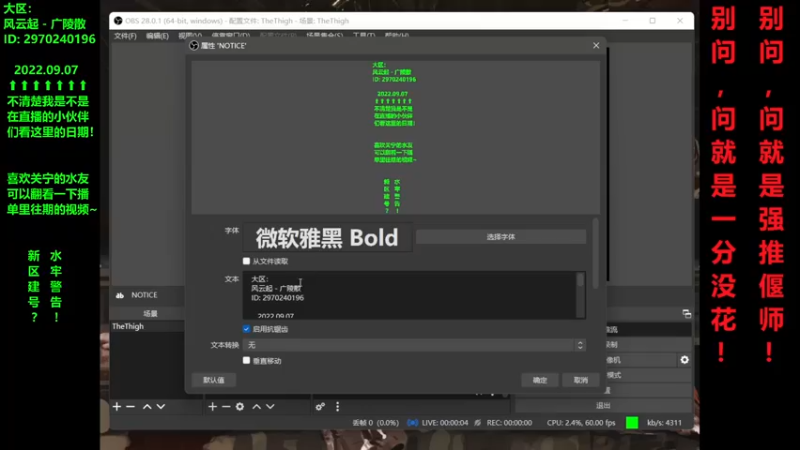Click the source preview in properties dialog
800x450 pixels.
coord(395,137)
